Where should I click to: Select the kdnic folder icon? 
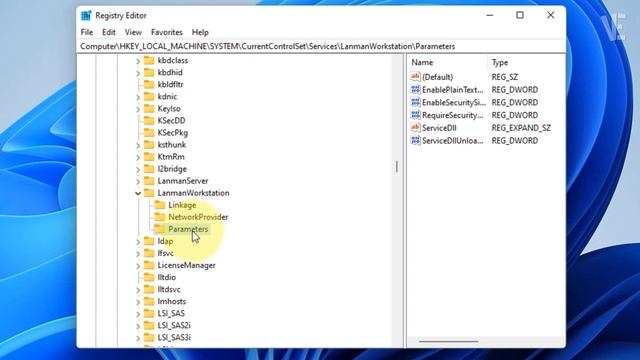pos(149,96)
